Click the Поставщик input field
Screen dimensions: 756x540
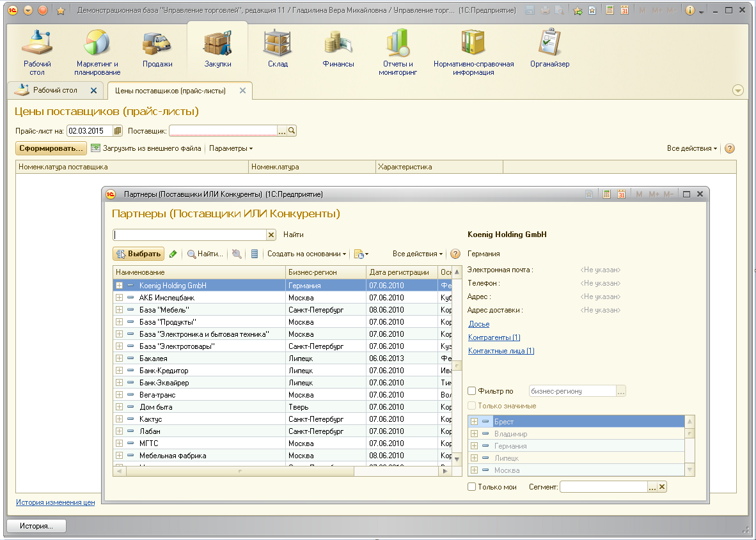[x=223, y=130]
